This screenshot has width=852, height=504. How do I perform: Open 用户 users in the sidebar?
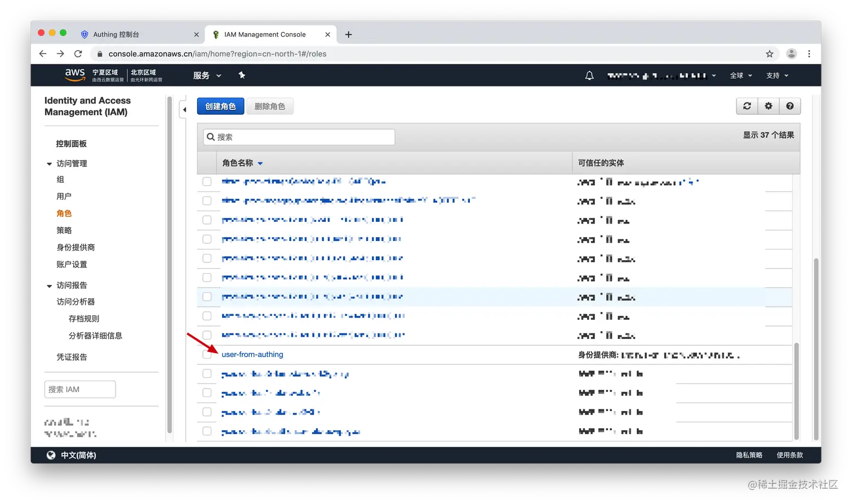pos(64,197)
